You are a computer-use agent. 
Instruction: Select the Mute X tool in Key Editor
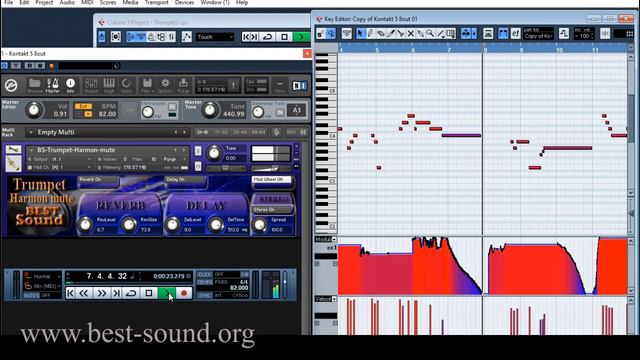tap(410, 33)
